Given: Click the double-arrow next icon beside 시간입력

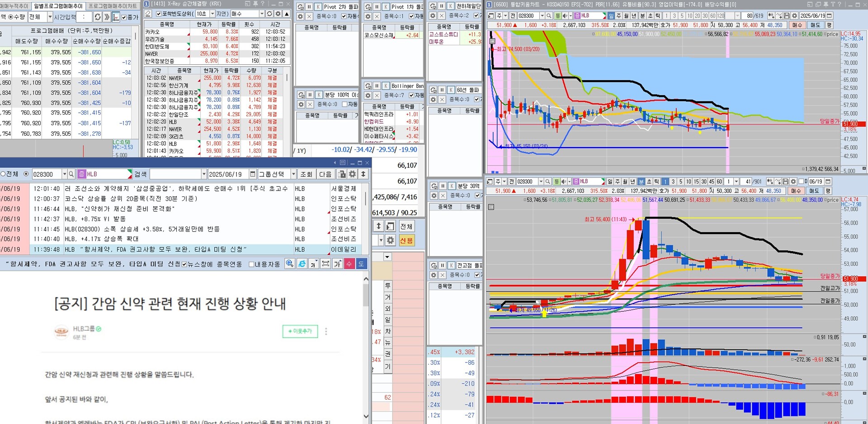Looking at the screenshot, I should 107,17.
